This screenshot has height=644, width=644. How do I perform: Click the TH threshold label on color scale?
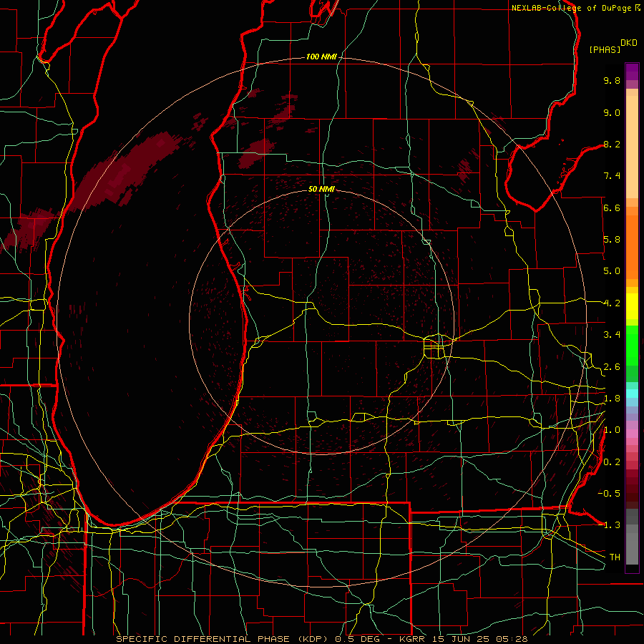tap(615, 557)
